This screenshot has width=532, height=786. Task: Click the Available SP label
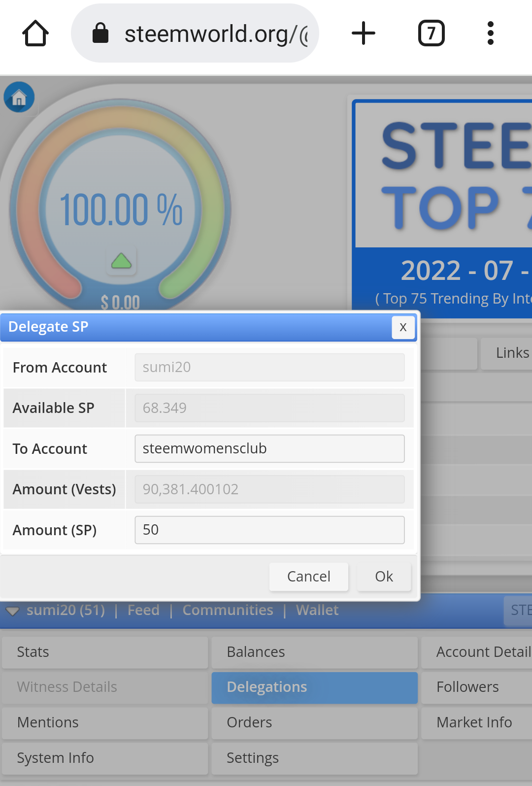pos(53,408)
